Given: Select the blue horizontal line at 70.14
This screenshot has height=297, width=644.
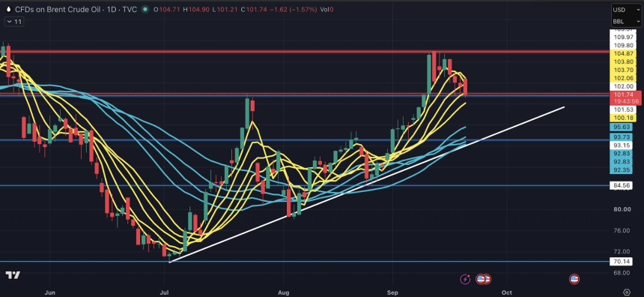Looking at the screenshot, I should (305, 261).
